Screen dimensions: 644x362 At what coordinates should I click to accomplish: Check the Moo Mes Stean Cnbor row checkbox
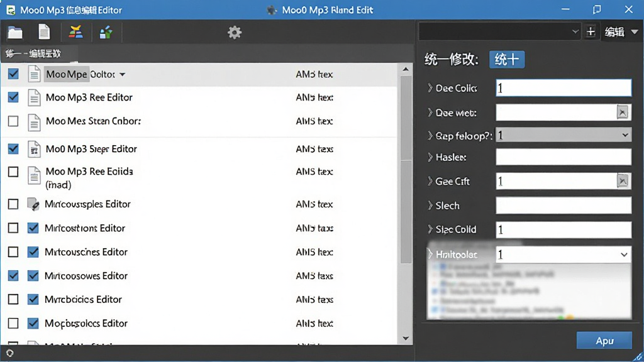tap(14, 121)
